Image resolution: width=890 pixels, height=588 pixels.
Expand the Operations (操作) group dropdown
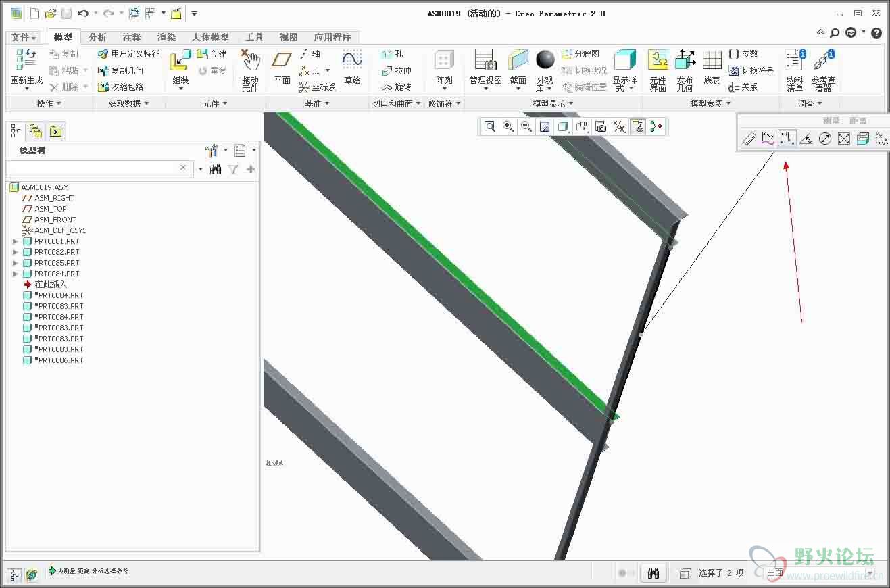[x=49, y=103]
